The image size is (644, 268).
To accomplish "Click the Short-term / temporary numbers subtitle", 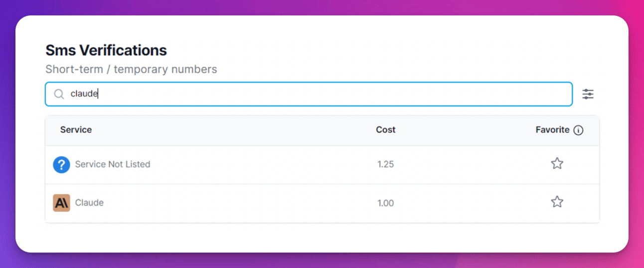I will click(x=131, y=69).
